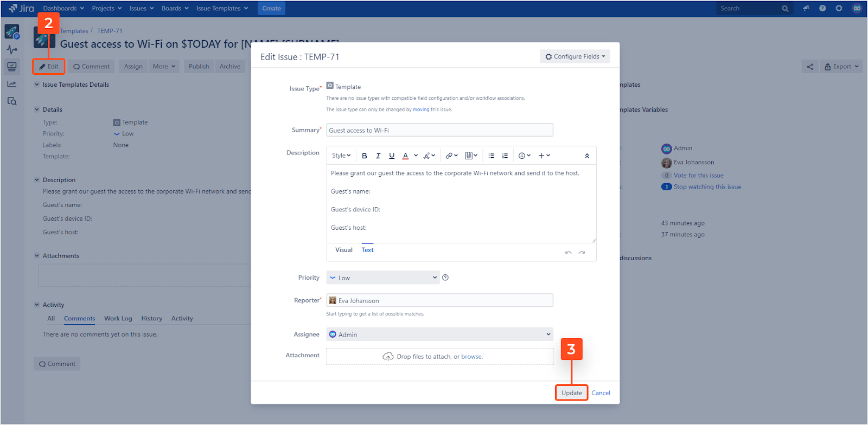Collapse the editor toolbar with double chevron

pyautogui.click(x=587, y=156)
